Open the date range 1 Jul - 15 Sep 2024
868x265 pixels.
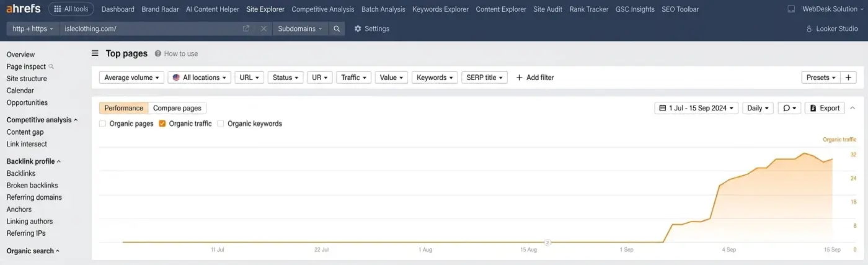coord(696,108)
